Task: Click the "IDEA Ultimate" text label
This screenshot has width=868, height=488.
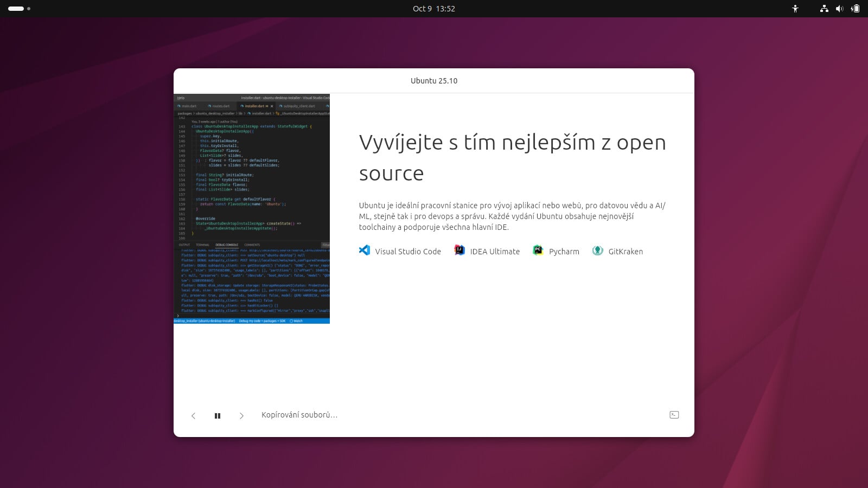Action: (495, 252)
